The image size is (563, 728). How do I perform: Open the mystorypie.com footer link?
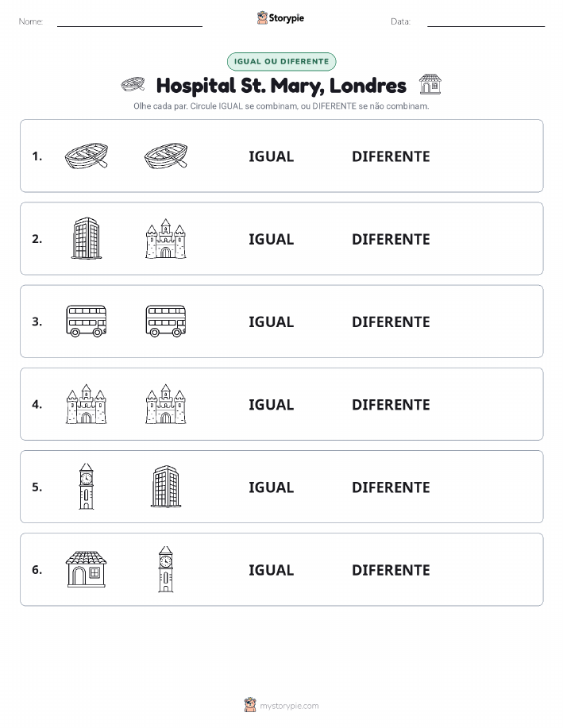pos(289,706)
